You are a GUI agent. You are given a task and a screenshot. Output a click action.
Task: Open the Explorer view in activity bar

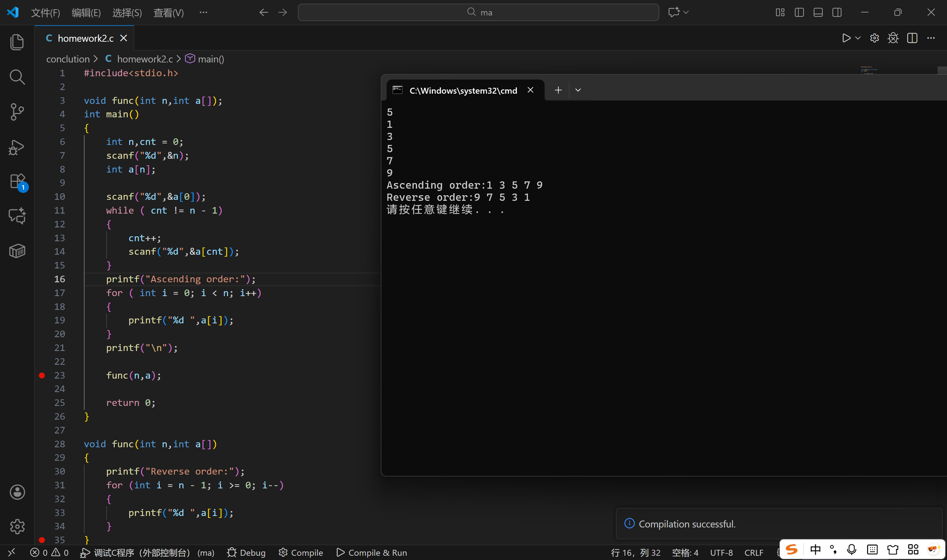(x=17, y=42)
